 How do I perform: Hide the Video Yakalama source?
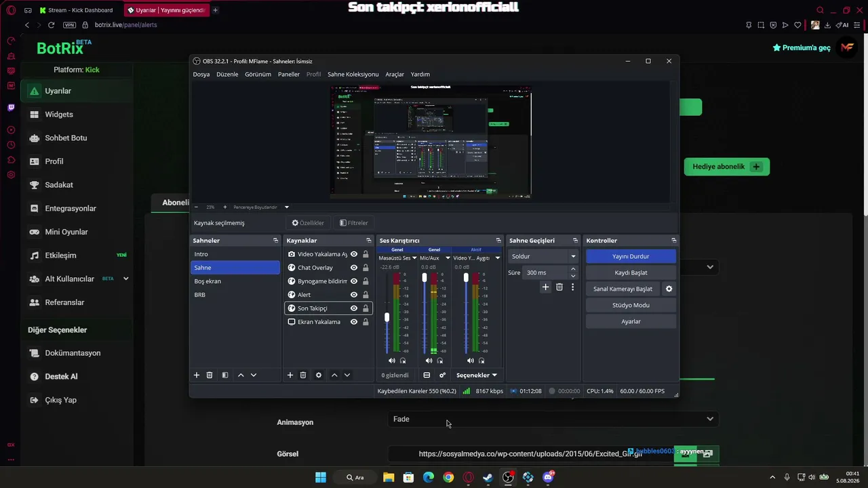tap(354, 254)
